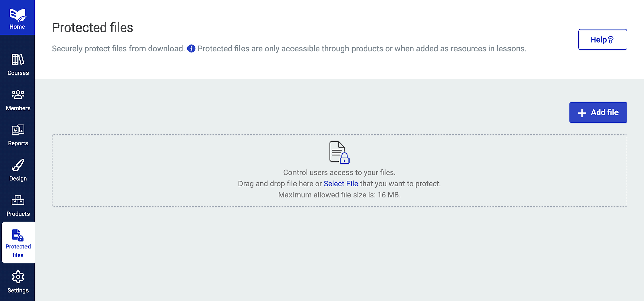Select Protected files sidebar item
The height and width of the screenshot is (301, 644).
click(18, 243)
